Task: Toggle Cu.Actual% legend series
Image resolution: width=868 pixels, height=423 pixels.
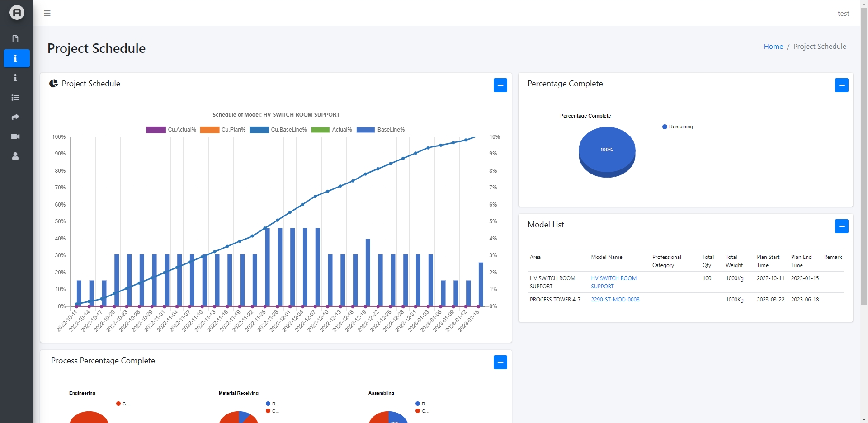Action: coord(171,130)
